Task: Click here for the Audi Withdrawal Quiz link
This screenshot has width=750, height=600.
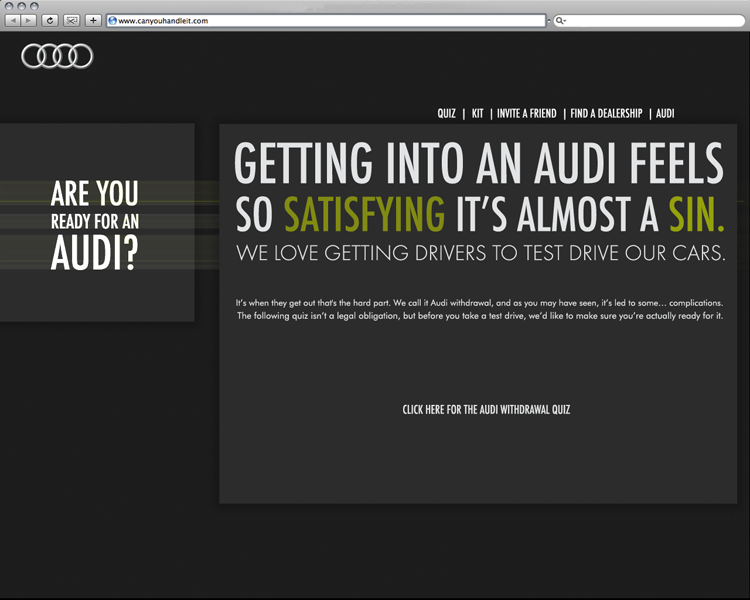Action: point(486,410)
